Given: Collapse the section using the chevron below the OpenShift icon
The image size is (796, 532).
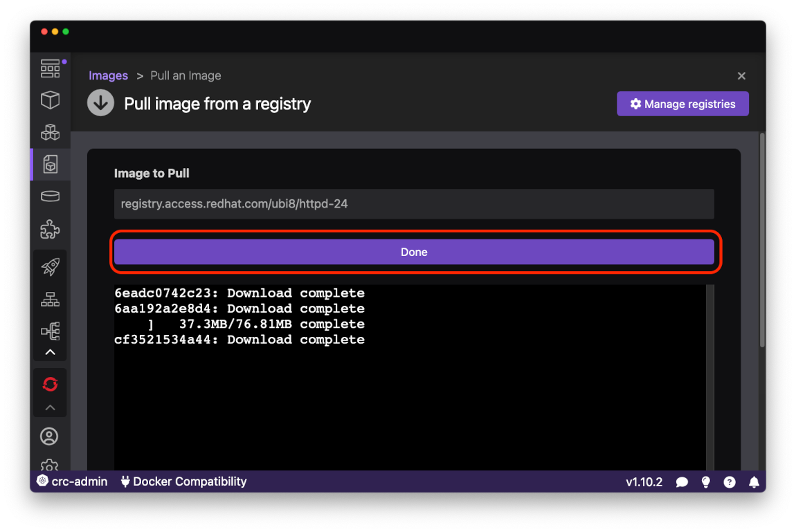Looking at the screenshot, I should (51, 407).
